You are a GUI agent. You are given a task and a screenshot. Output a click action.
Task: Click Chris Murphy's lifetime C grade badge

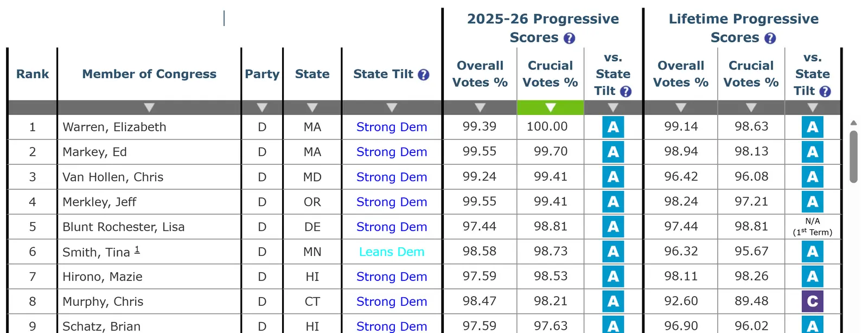(x=812, y=302)
